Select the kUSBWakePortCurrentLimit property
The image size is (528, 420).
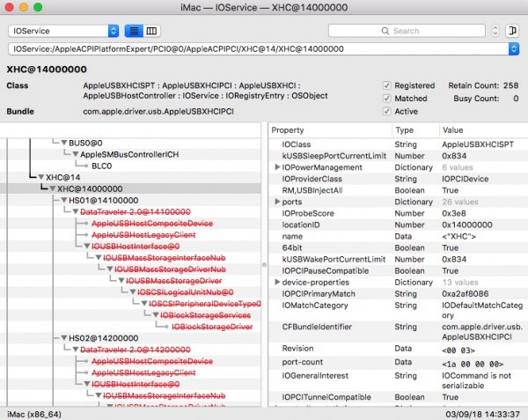[x=399, y=259]
